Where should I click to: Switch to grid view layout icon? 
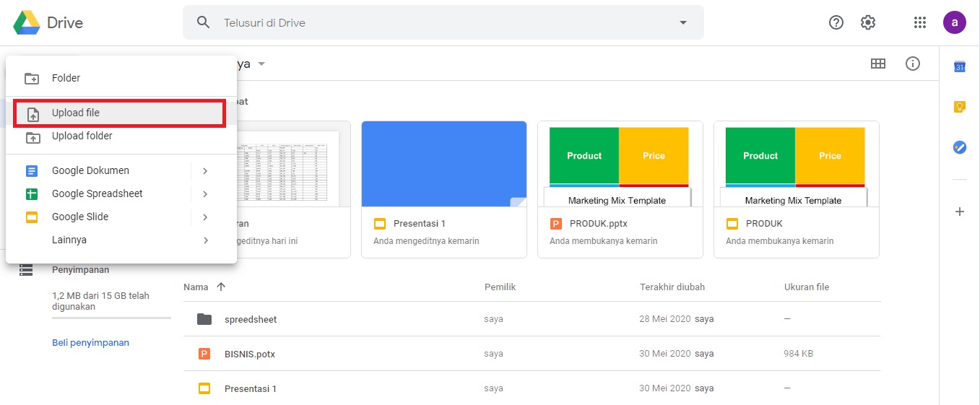point(878,64)
